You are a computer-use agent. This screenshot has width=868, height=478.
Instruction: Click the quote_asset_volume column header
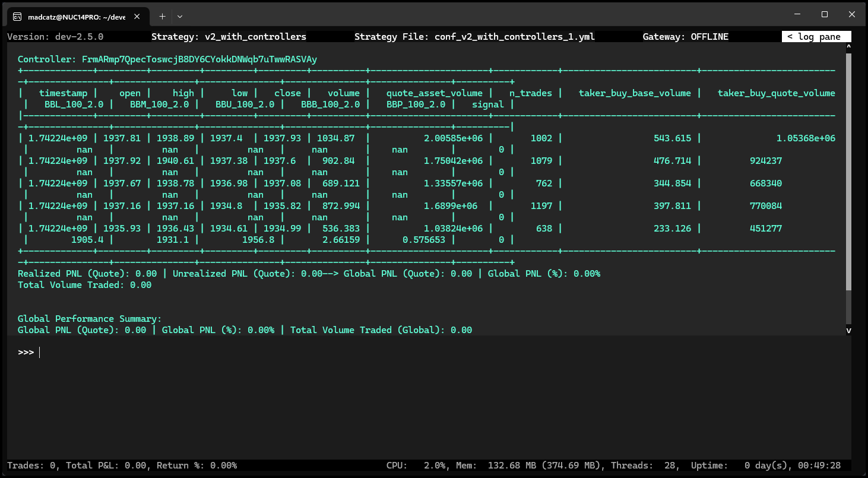pos(434,93)
